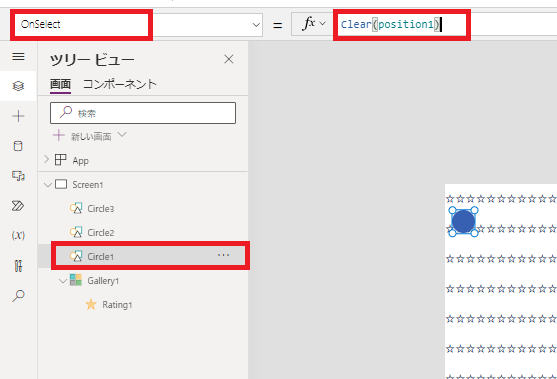The height and width of the screenshot is (379, 557).
Task: Click the Screen1 screen icon
Action: (x=61, y=184)
